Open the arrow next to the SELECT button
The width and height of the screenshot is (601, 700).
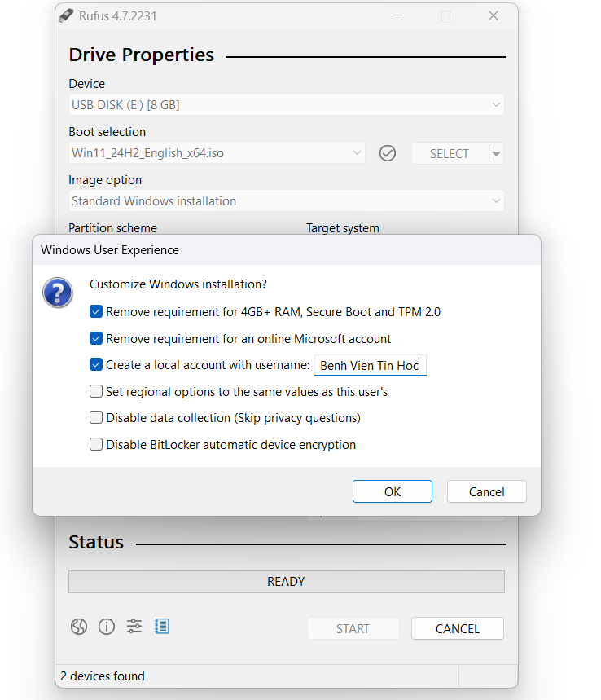tap(496, 153)
